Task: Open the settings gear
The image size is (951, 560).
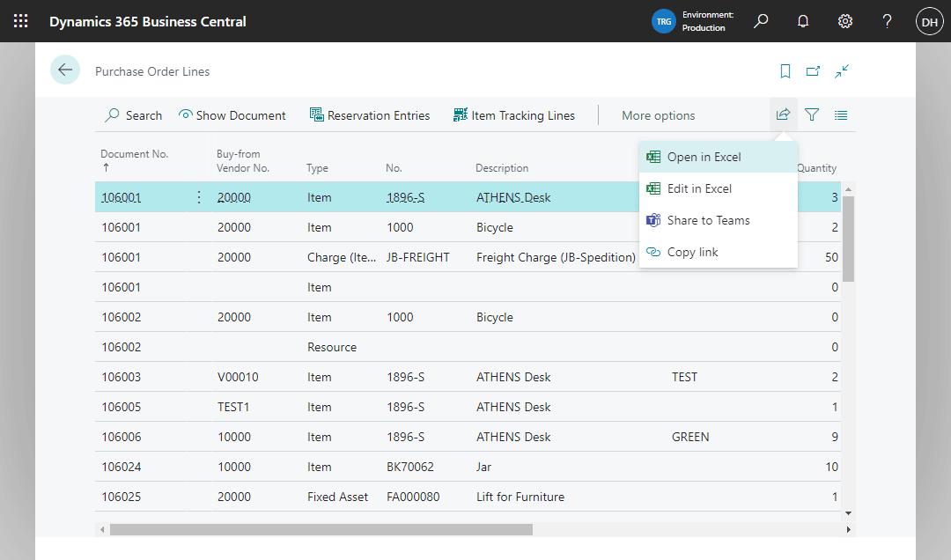Action: [x=844, y=21]
